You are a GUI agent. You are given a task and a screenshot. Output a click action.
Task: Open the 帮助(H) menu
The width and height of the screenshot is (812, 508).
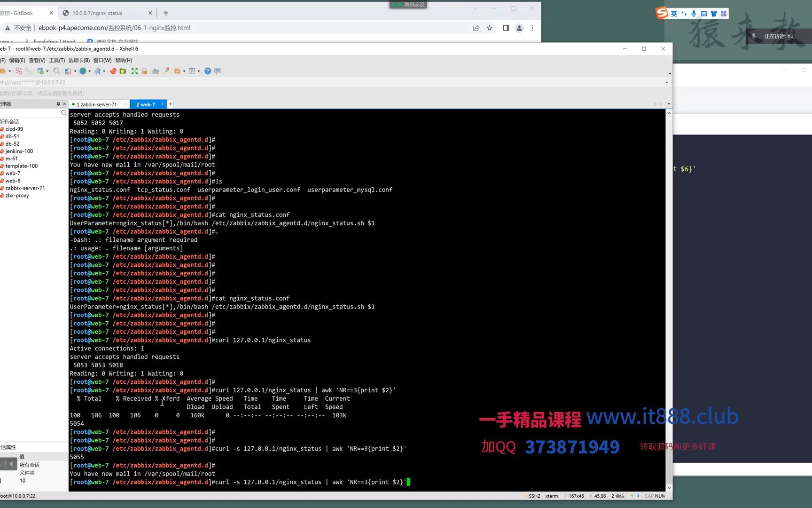(124, 60)
